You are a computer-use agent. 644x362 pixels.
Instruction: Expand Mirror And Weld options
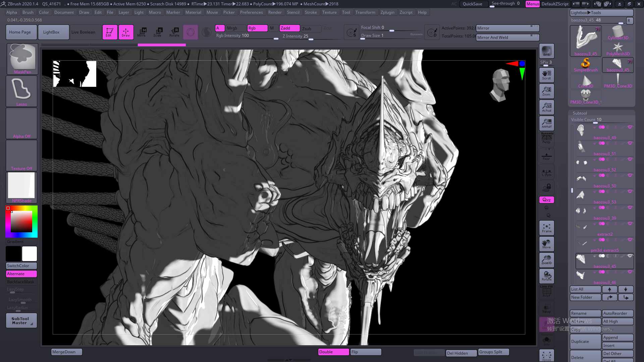(507, 38)
